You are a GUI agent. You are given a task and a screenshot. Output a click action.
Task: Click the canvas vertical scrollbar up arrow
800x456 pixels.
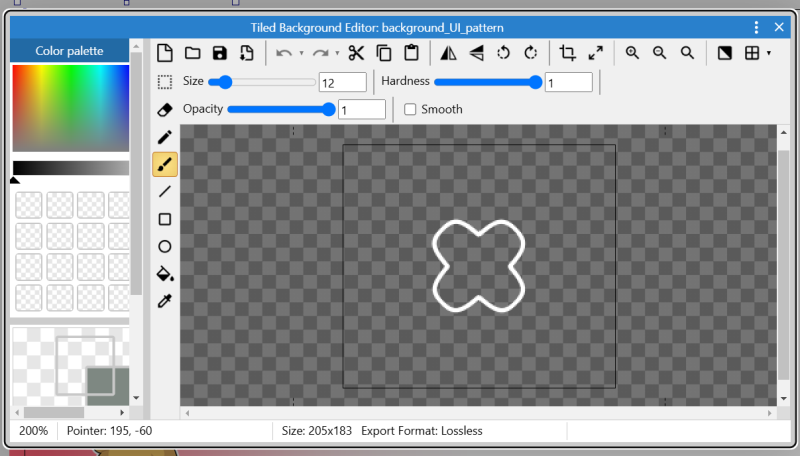[x=784, y=133]
